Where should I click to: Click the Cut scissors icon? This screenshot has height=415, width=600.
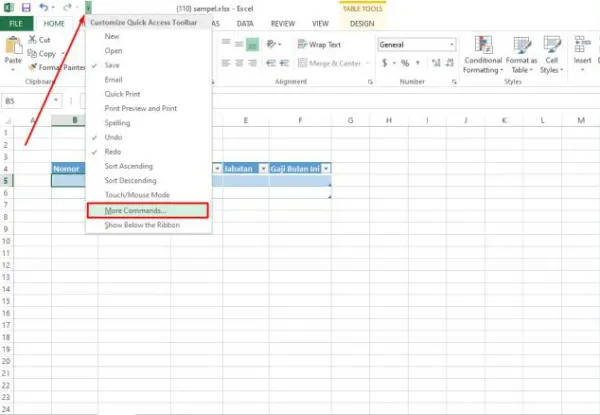[x=33, y=39]
